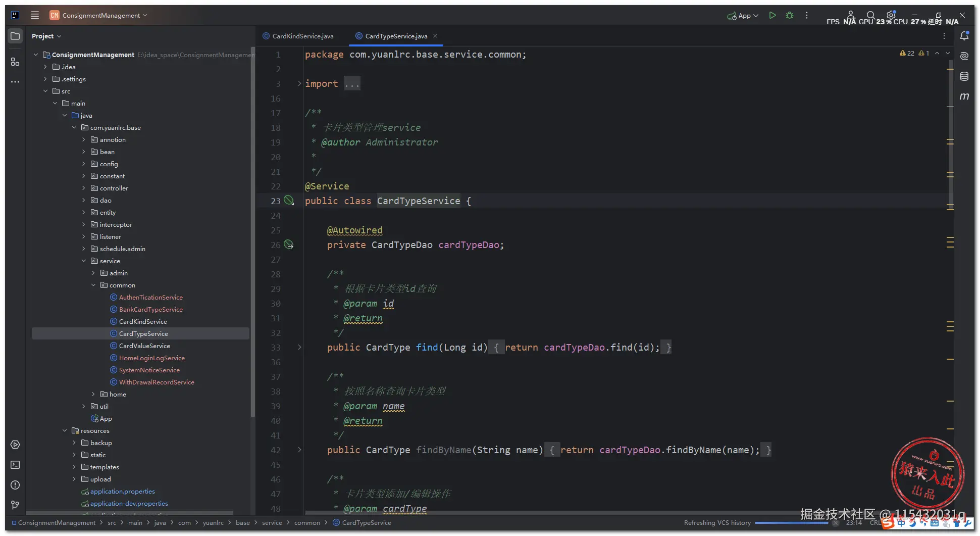
Task: Click the common breadcrumb
Action: 307,522
